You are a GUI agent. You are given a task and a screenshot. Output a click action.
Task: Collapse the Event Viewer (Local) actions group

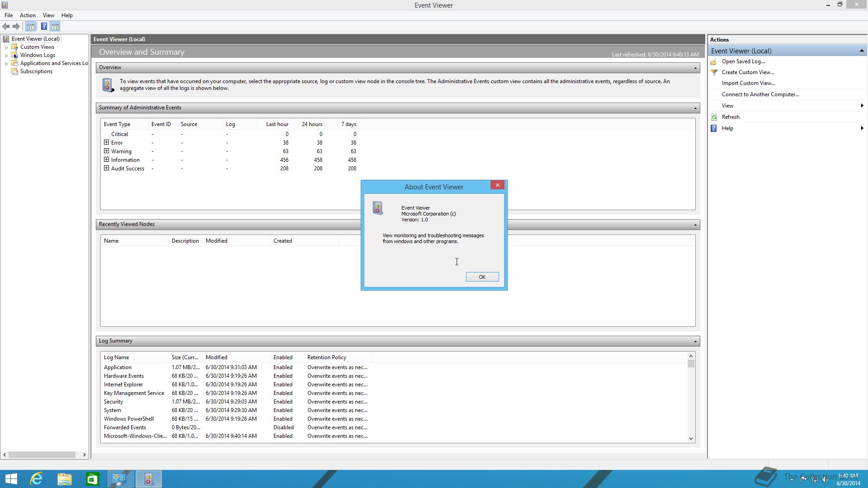861,51
